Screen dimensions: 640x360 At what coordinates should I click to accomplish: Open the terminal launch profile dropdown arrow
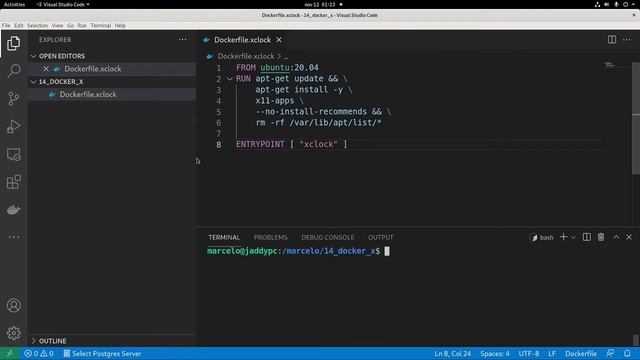(573, 237)
